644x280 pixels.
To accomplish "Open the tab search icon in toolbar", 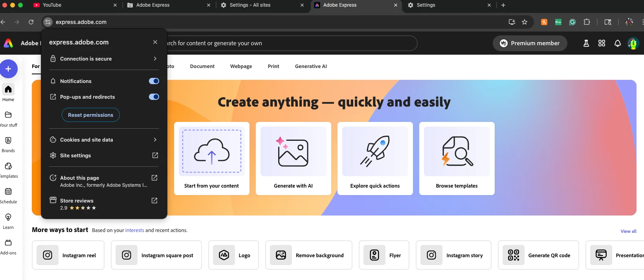I will pyautogui.click(x=608, y=22).
